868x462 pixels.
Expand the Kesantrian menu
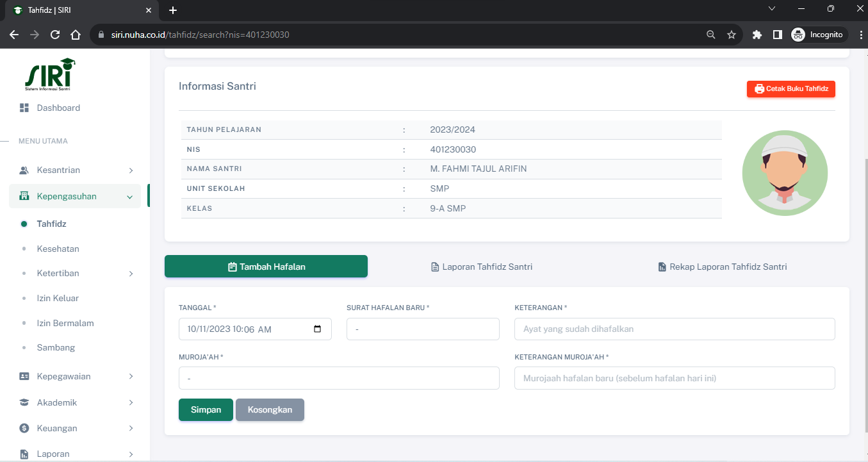[x=75, y=170]
